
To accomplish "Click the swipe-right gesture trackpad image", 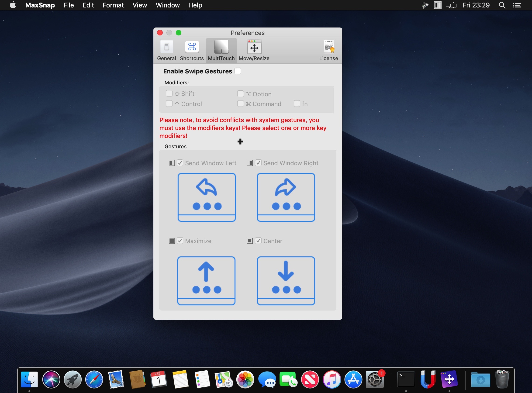I will (286, 197).
